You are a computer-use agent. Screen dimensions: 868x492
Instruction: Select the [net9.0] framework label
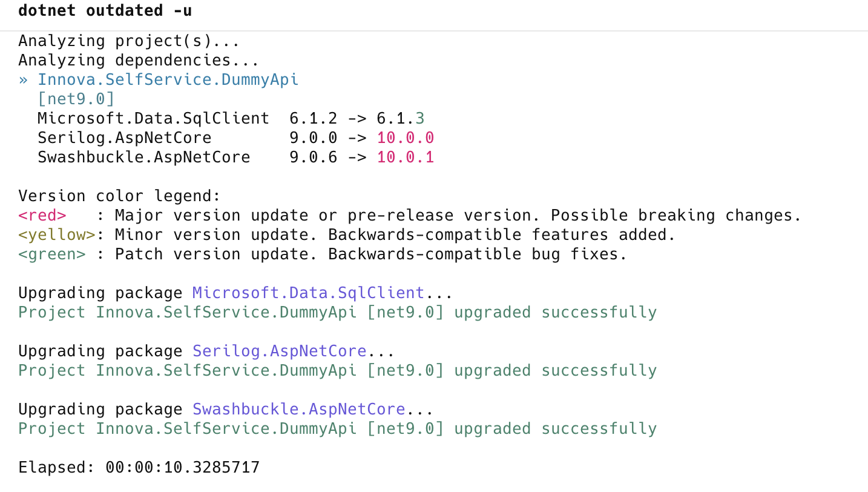click(76, 99)
